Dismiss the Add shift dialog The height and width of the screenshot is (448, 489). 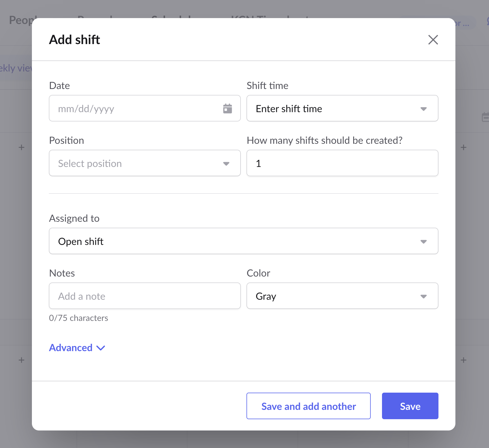pos(433,40)
